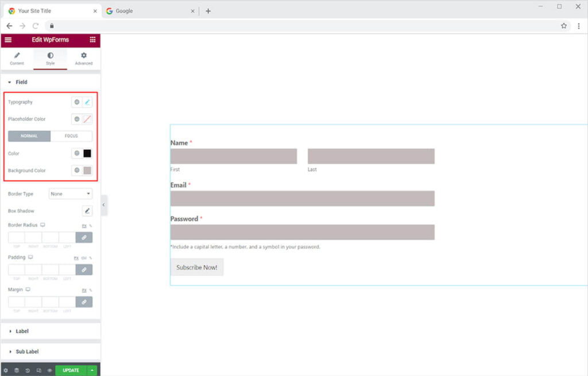Open the Elementor hamburger menu

coord(8,40)
